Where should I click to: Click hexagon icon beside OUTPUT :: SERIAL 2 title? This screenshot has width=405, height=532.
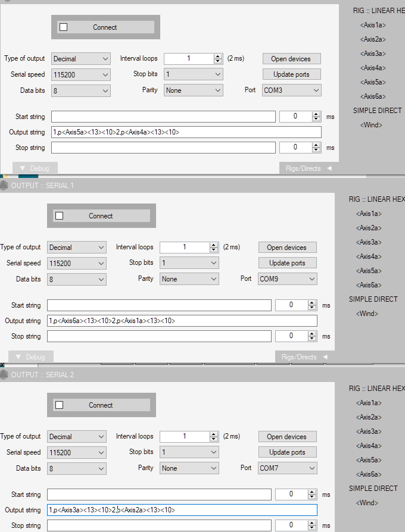(5, 375)
